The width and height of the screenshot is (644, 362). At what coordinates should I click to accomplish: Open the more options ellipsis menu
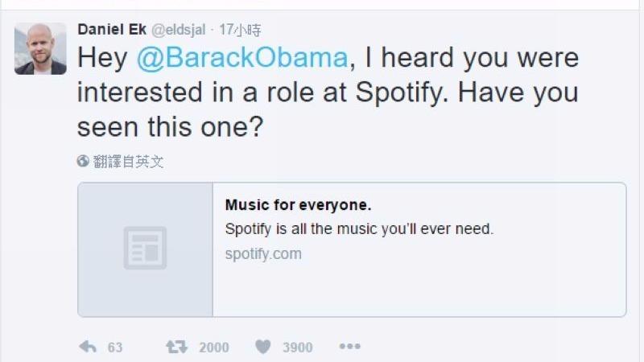[349, 347]
